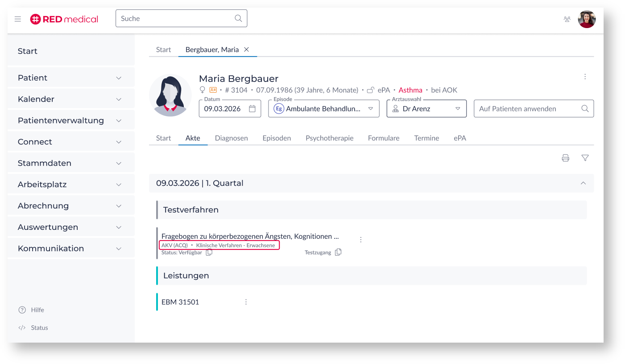This screenshot has height=364, width=625.
Task: Click the Hilfe link in sidebar
Action: (x=37, y=310)
